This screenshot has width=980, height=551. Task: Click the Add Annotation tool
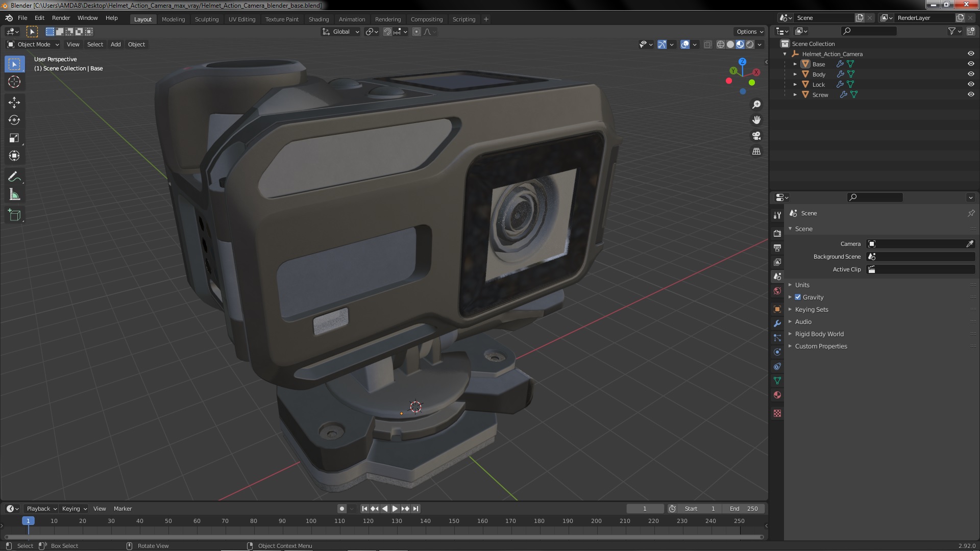15,176
